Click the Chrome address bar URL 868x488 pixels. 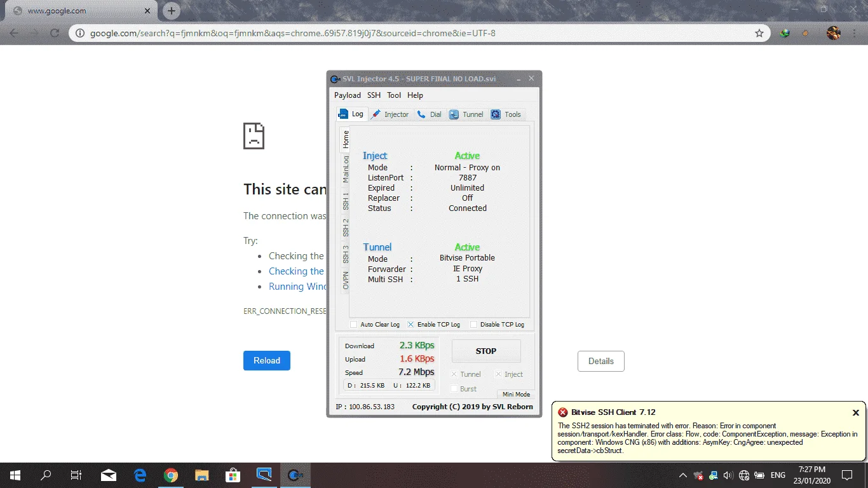pos(293,33)
